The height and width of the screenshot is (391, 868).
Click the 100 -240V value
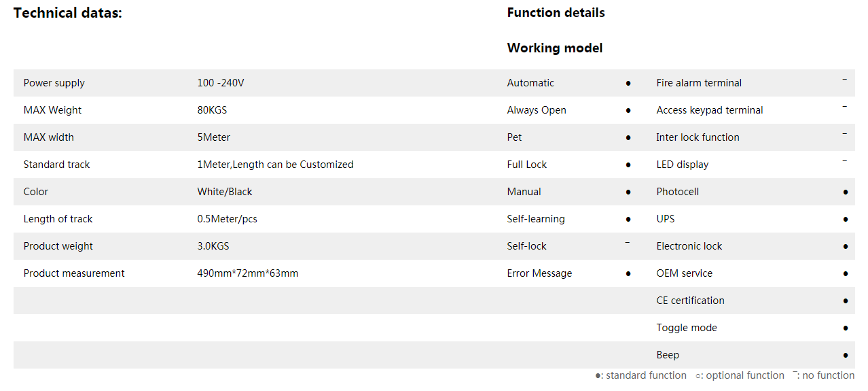coord(221,83)
